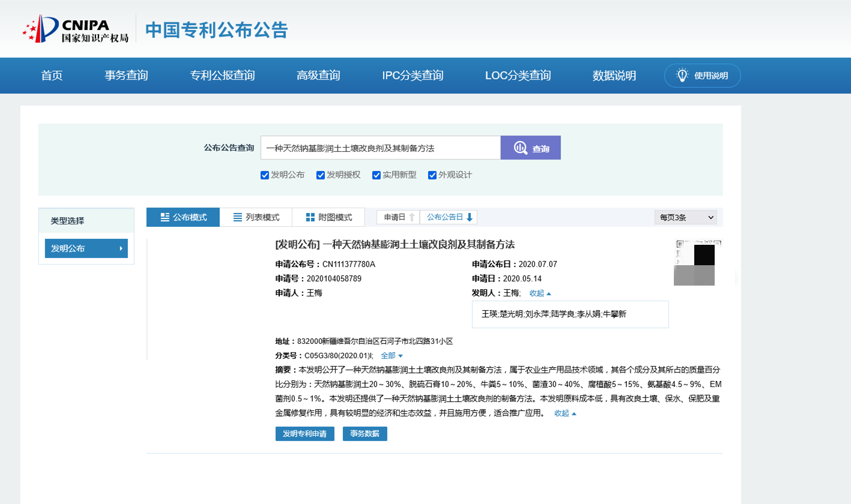Click the address text 832000新疆
The image size is (851, 504).
point(375,341)
